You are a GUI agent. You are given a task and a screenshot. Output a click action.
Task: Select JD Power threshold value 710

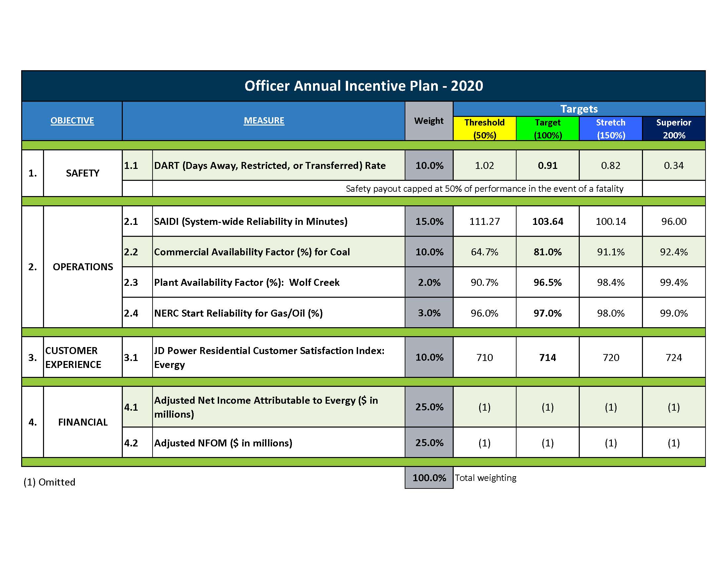(484, 357)
